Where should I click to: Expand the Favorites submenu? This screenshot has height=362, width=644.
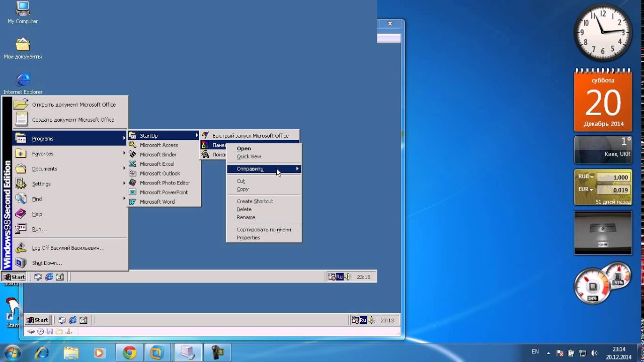pos(70,154)
